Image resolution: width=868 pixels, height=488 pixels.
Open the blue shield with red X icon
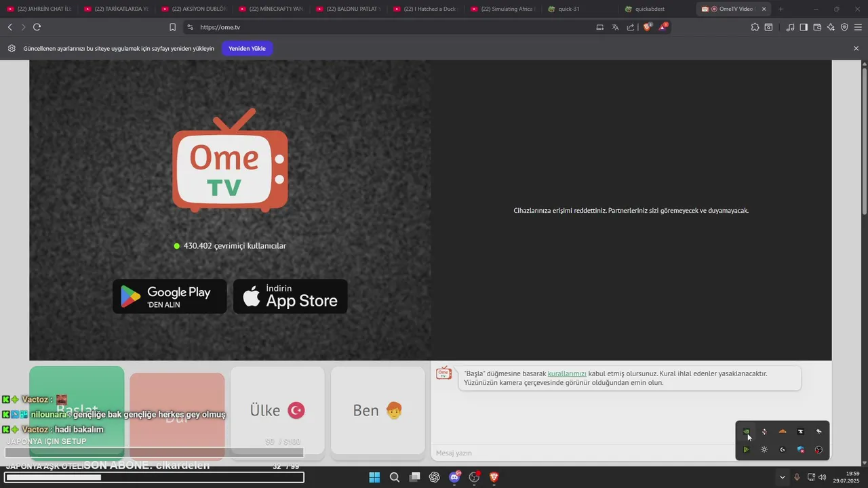click(x=801, y=449)
